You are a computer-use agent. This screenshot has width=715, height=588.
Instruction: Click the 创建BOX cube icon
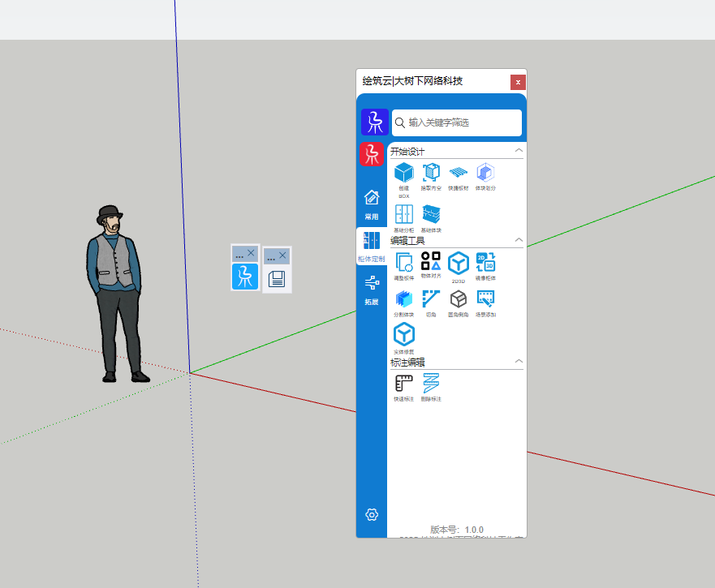pos(403,173)
